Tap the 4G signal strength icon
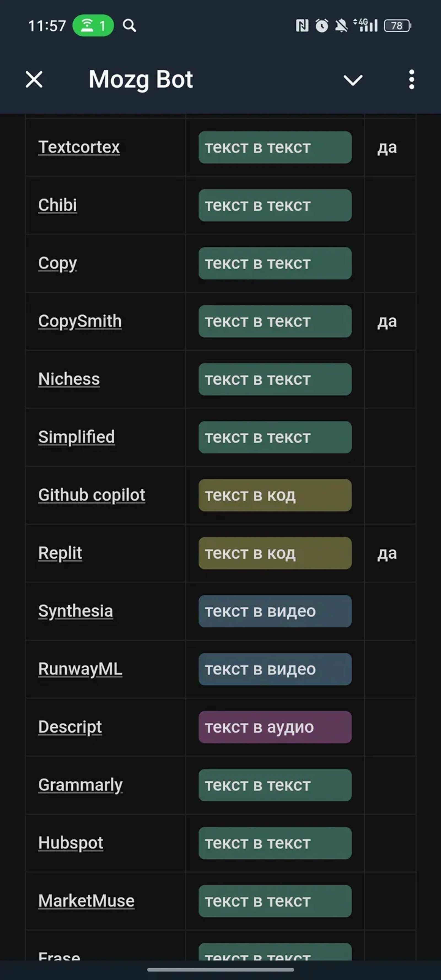This screenshot has height=980, width=441. point(366,25)
